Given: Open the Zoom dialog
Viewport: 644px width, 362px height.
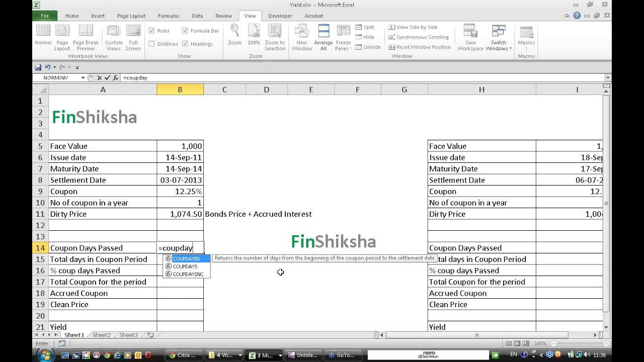Looking at the screenshot, I should point(234,35).
